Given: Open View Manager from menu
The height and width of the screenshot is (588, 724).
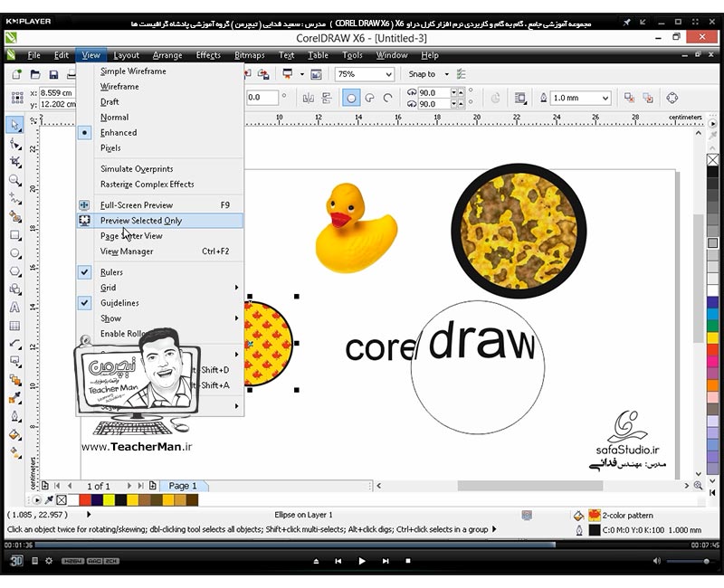Looking at the screenshot, I should (160, 251).
